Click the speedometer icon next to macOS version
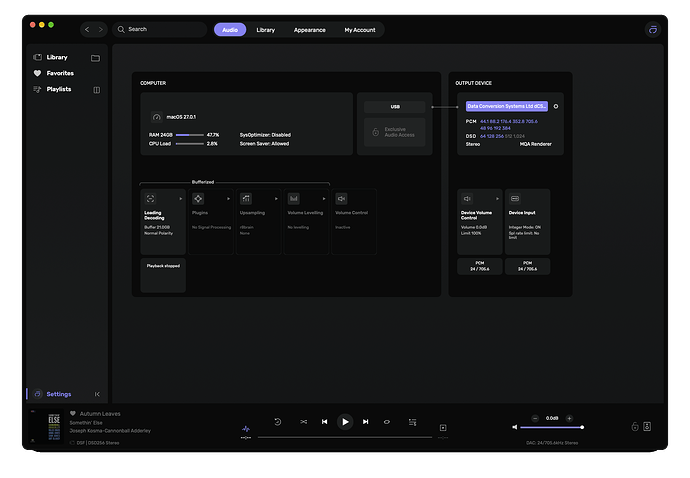The width and height of the screenshot is (690, 478). (157, 117)
